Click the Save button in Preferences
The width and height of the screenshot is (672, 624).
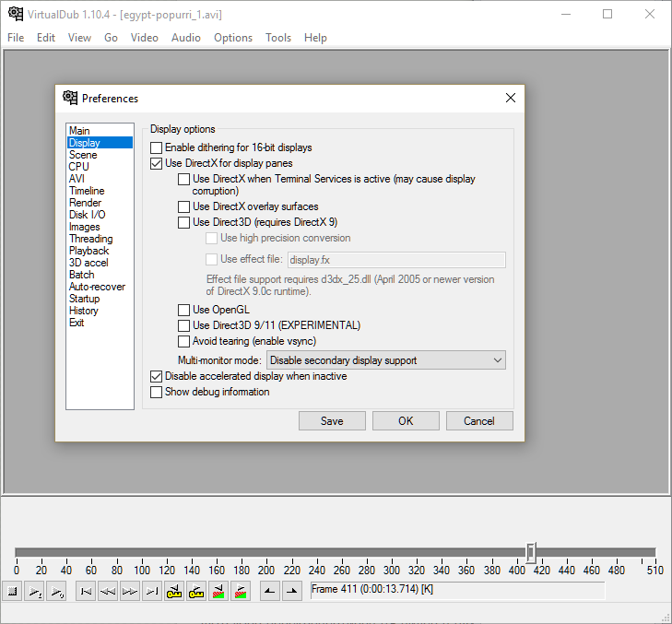coord(332,421)
